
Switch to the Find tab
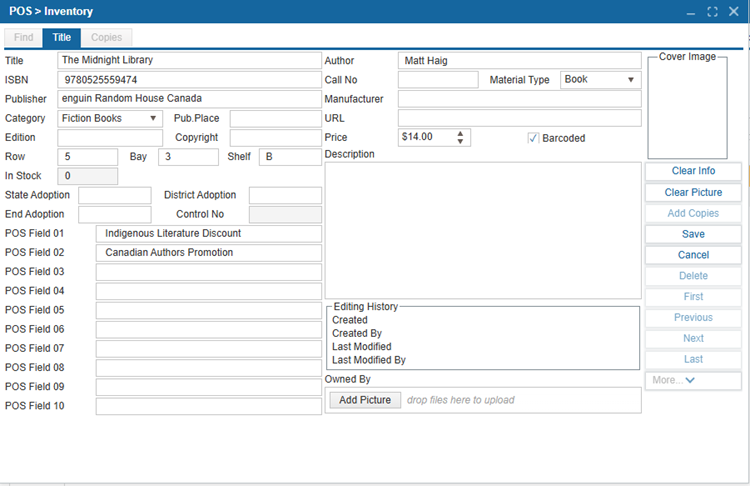point(23,37)
